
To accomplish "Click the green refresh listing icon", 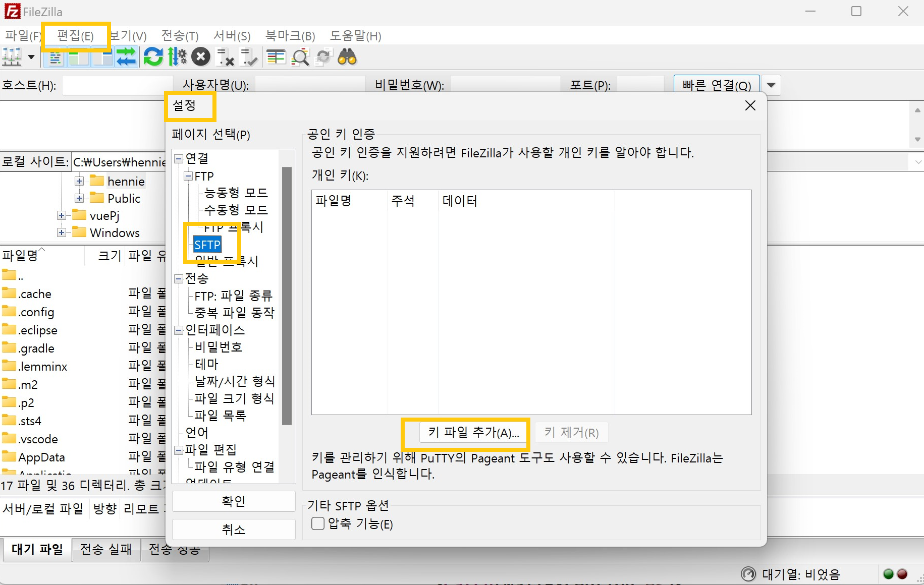I will pos(153,57).
